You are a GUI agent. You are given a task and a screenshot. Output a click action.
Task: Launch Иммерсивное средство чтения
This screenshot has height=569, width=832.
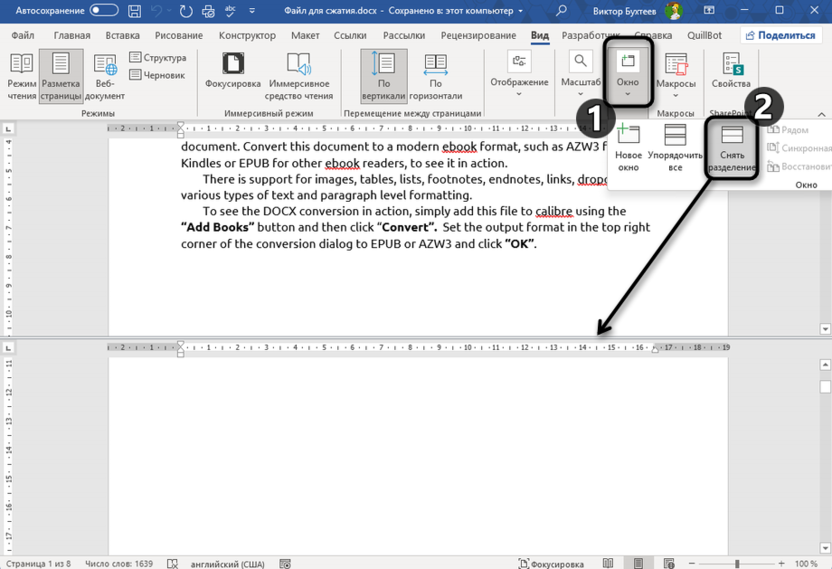click(x=299, y=74)
